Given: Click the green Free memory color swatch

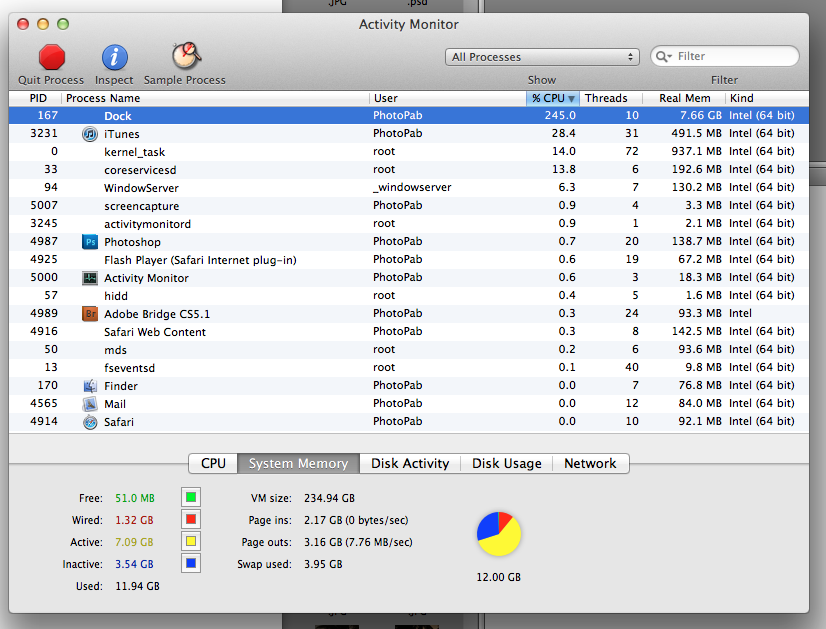Looking at the screenshot, I should point(191,497).
